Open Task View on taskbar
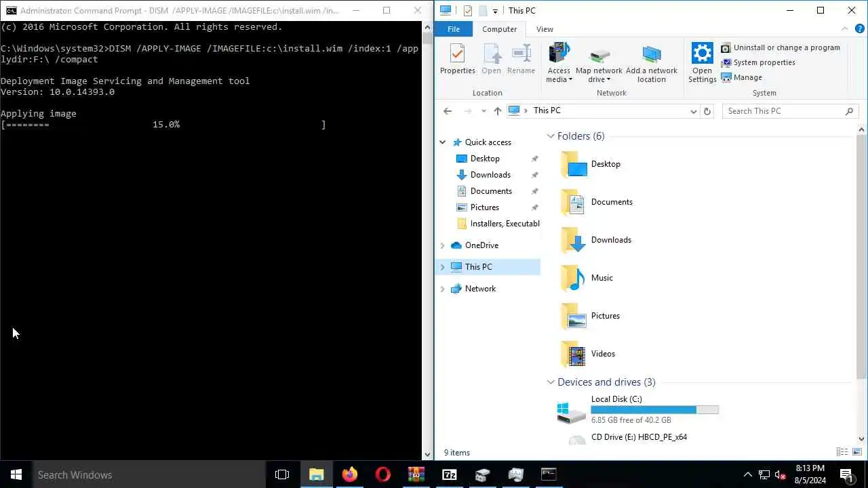 282,474
